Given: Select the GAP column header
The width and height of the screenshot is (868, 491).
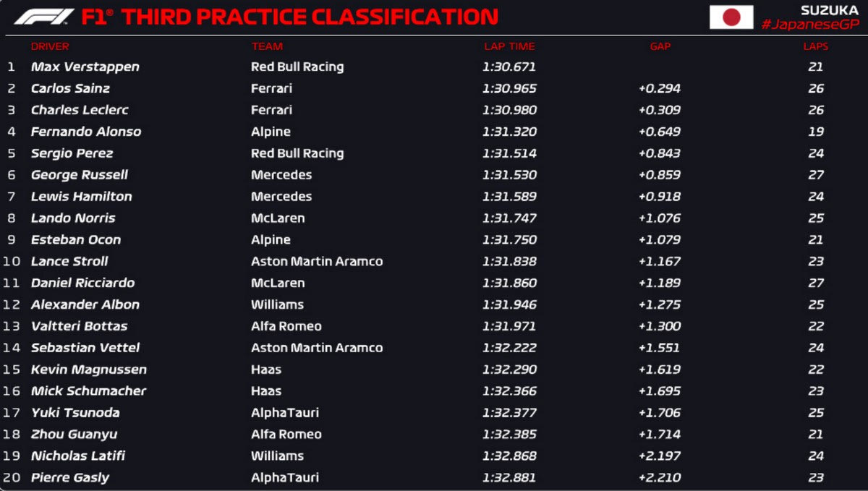Looking at the screenshot, I should (x=660, y=46).
